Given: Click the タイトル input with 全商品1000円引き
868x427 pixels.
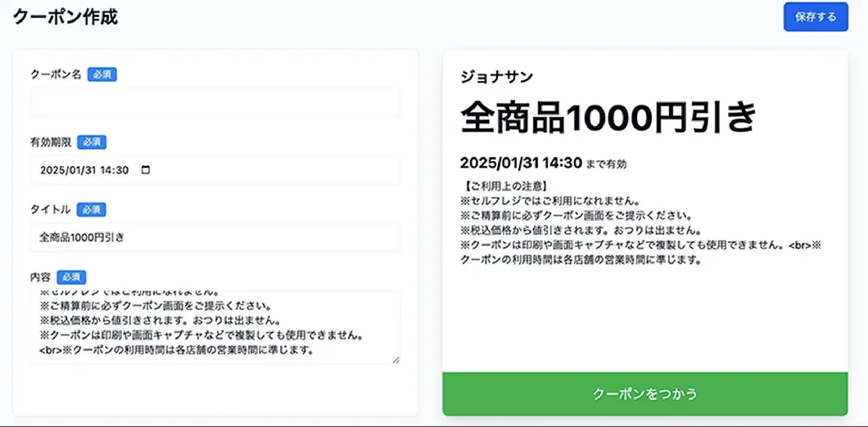Looking at the screenshot, I should coord(215,237).
